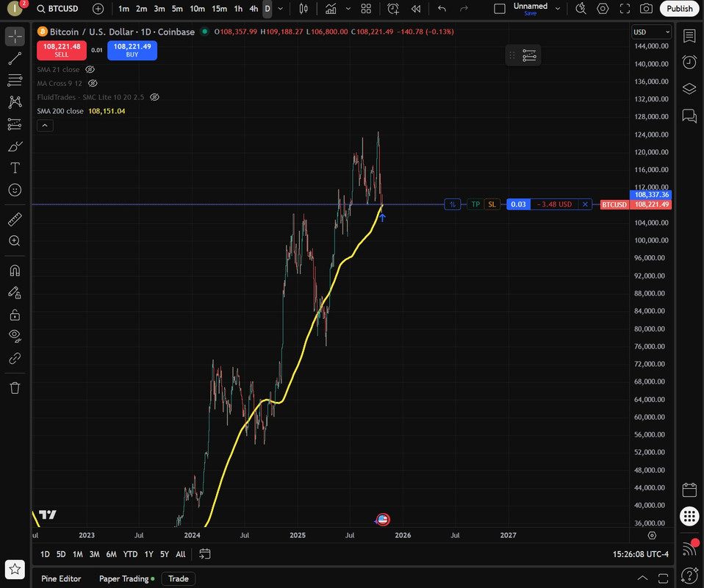
Task: Create an alert from top toolbar
Action: tap(393, 9)
